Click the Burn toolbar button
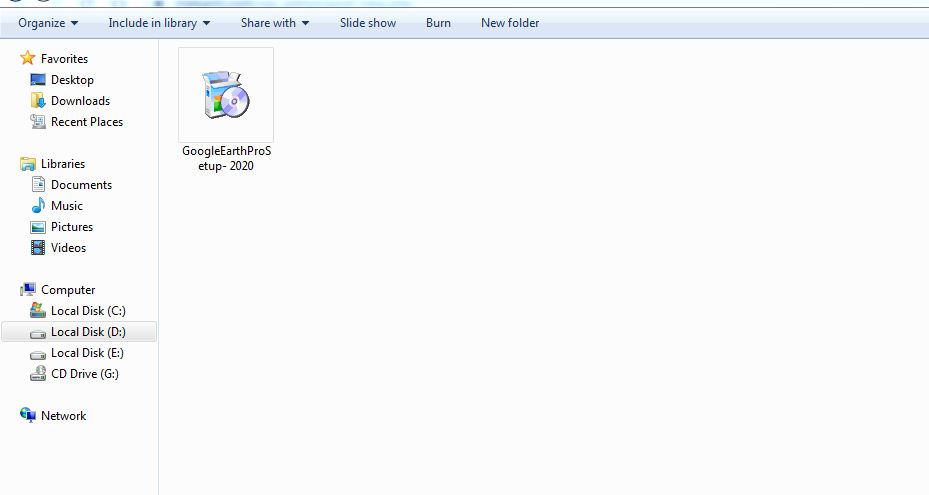The width and height of the screenshot is (929, 495). tap(438, 23)
